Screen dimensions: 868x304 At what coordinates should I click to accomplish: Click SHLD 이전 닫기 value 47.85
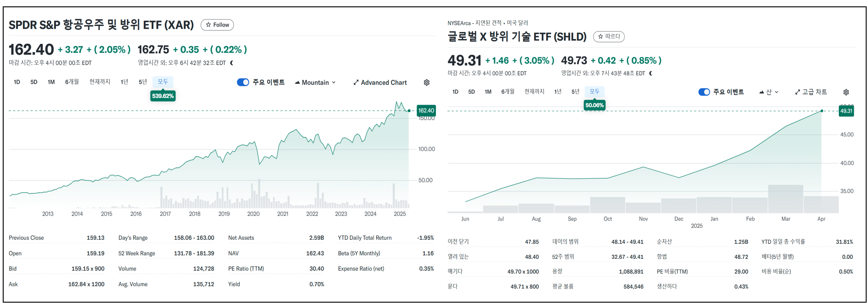coord(532,242)
